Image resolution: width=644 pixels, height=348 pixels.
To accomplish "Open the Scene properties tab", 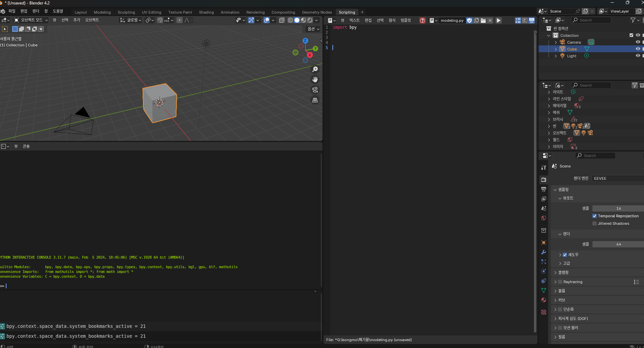I will point(544,208).
